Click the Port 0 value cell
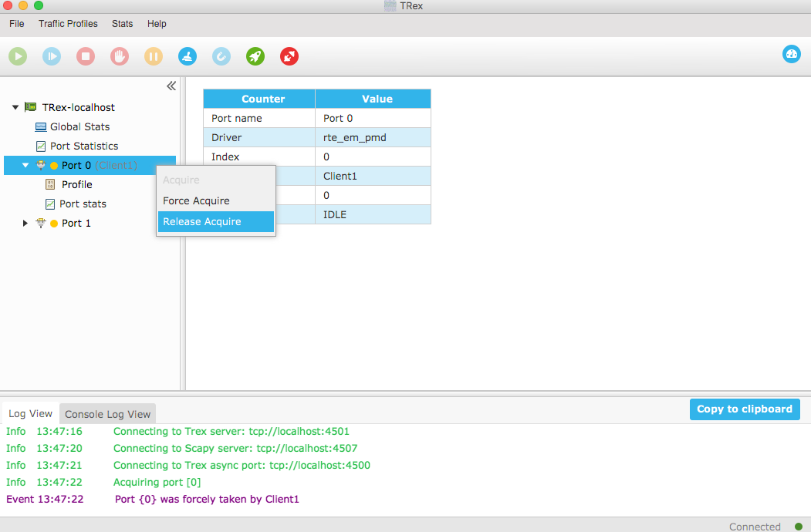This screenshot has width=811, height=532. click(373, 119)
